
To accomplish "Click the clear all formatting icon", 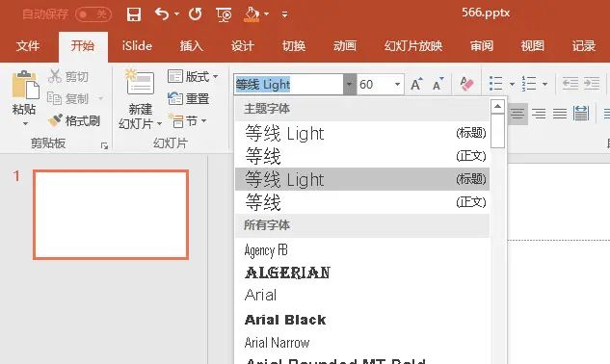I will pos(466,84).
